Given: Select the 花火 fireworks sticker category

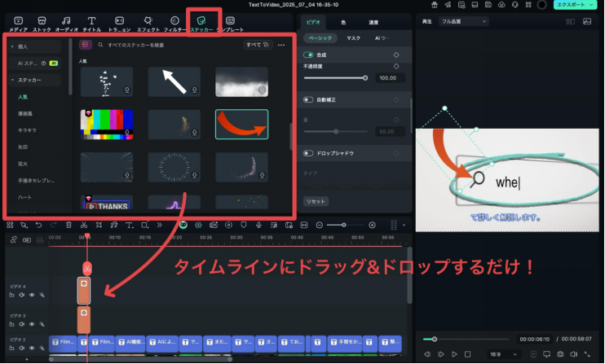Looking at the screenshot, I should [23, 164].
